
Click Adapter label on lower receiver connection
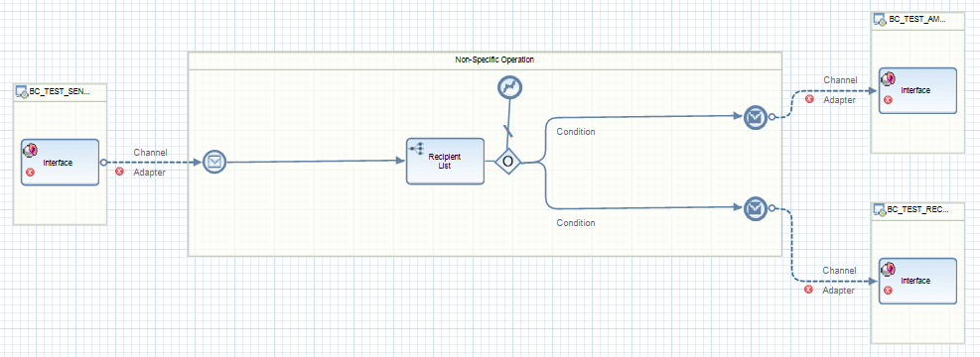coord(838,291)
